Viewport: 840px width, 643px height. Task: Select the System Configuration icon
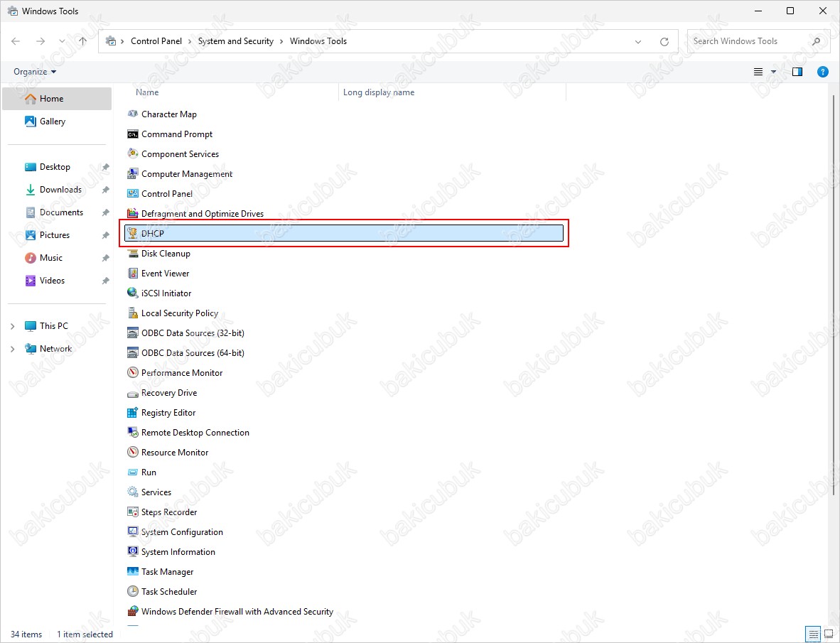coord(132,531)
